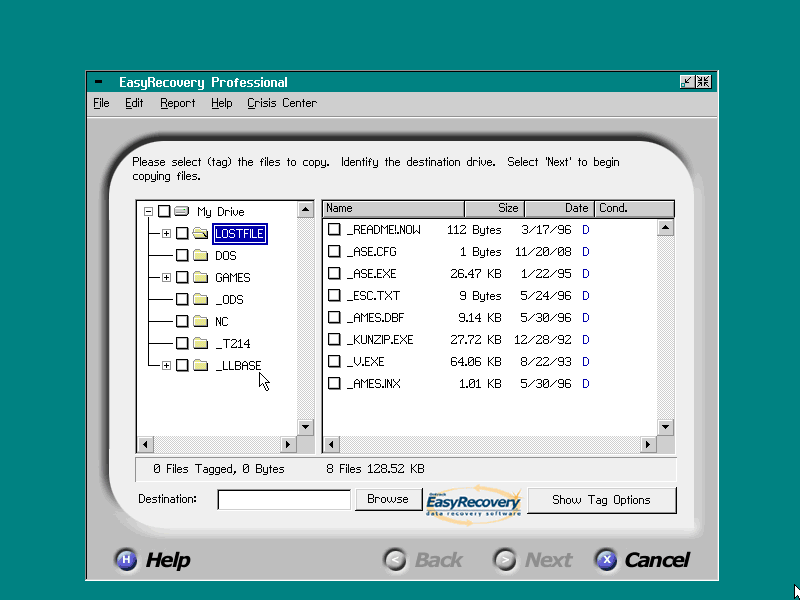Click the round Help icon at bottom

(x=125, y=560)
